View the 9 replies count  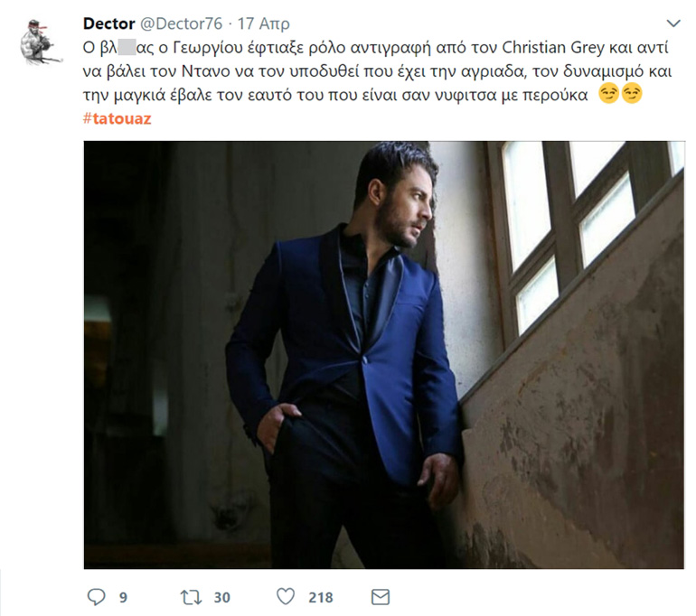tap(123, 597)
